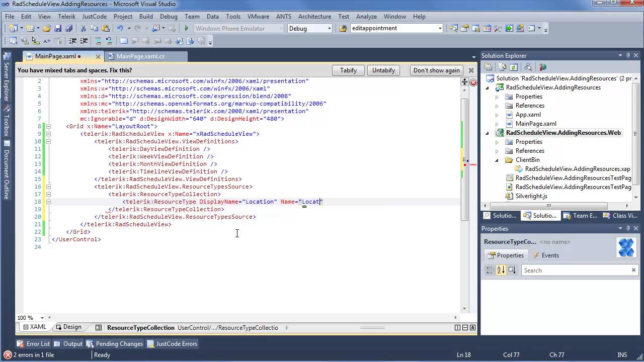
Task: Collapse the ResourceTypesSource code region
Action: click(49, 187)
